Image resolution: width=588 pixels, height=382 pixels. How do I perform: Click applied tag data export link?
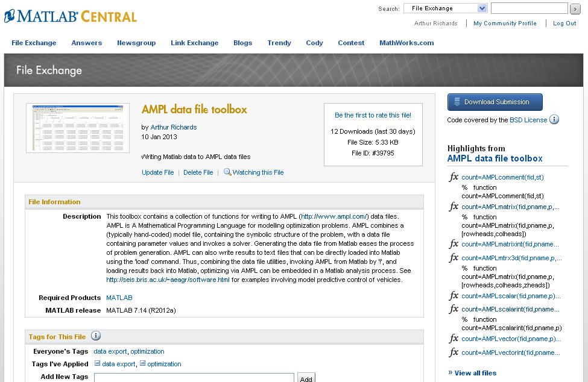118,364
